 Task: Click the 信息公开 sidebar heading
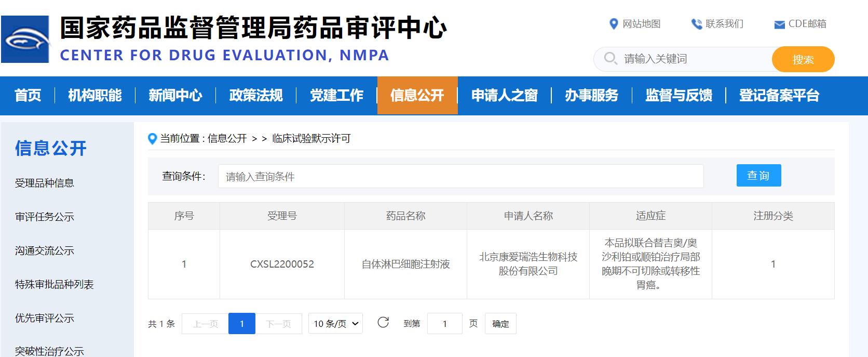tap(51, 148)
